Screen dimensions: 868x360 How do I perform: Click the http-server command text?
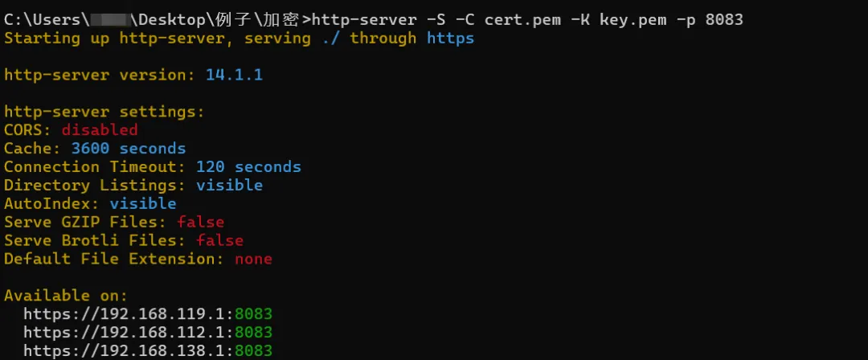364,21
